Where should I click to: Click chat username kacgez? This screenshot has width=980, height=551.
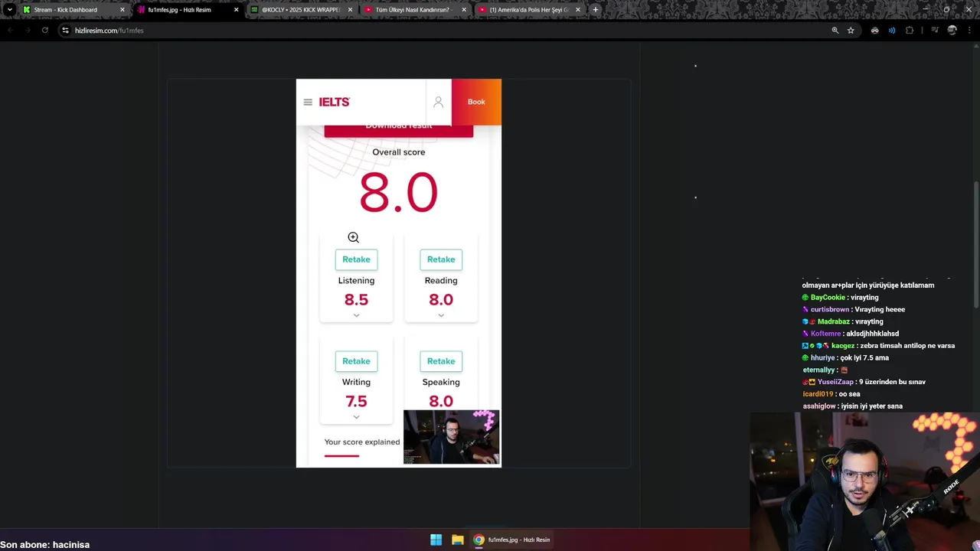coord(843,346)
